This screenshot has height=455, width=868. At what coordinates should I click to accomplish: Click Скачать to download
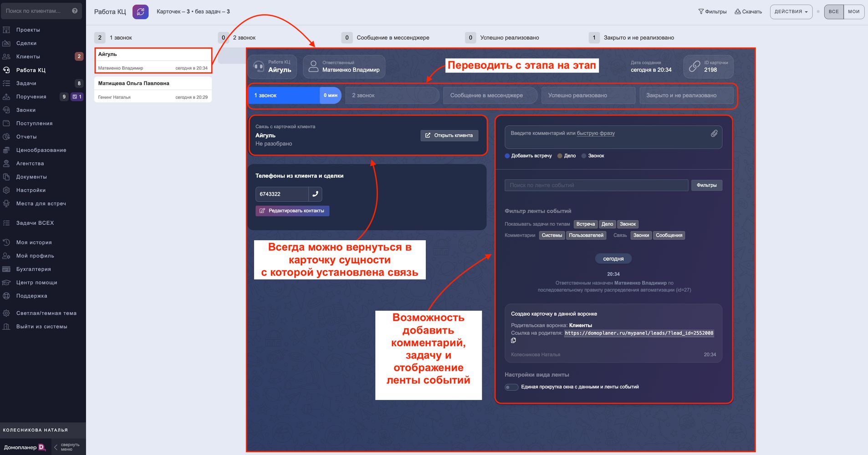(748, 12)
